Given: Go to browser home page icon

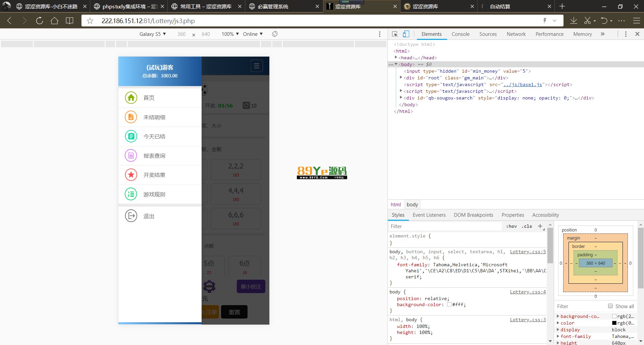Looking at the screenshot, I should click(x=54, y=21).
